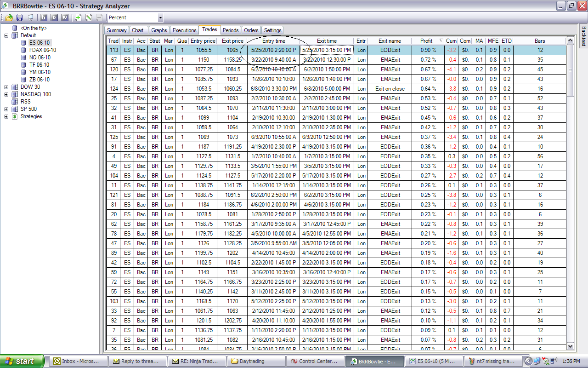
Task: Open the Percent display mode dropdown
Action: point(160,17)
